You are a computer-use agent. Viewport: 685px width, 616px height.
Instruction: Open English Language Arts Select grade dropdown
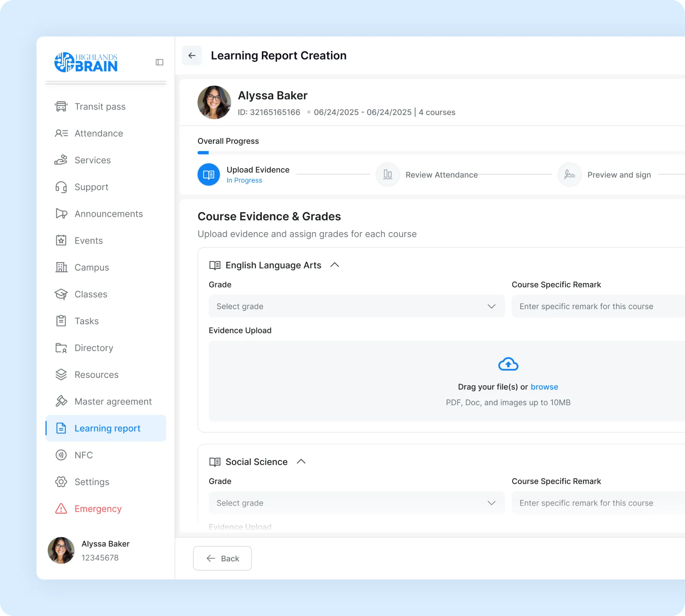coord(357,306)
